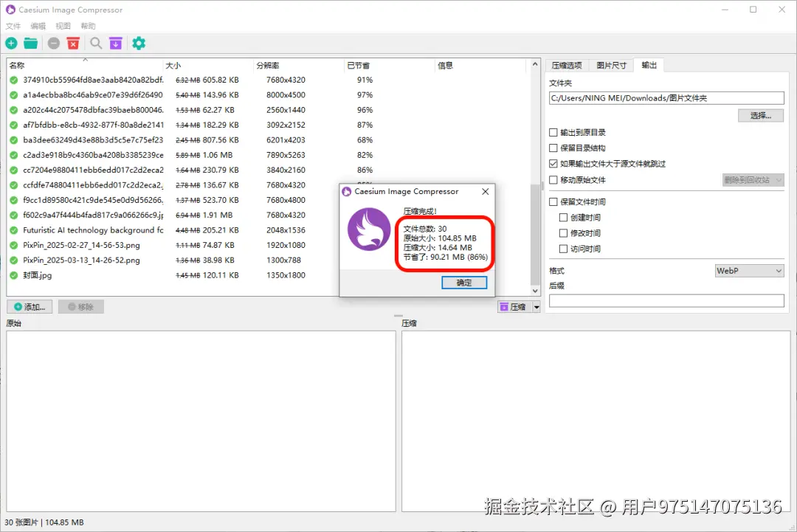Open the 文件 menu
Screen dimensions: 797x532
click(13, 26)
